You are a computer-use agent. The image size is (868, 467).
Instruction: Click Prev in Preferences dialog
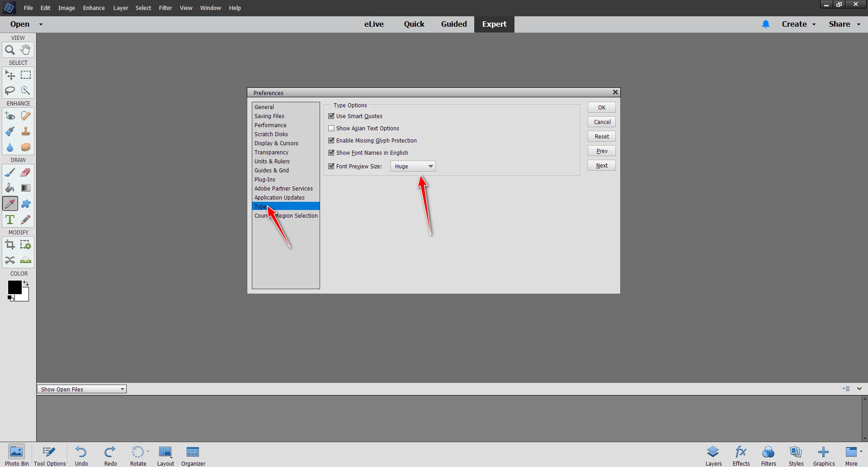[602, 151]
